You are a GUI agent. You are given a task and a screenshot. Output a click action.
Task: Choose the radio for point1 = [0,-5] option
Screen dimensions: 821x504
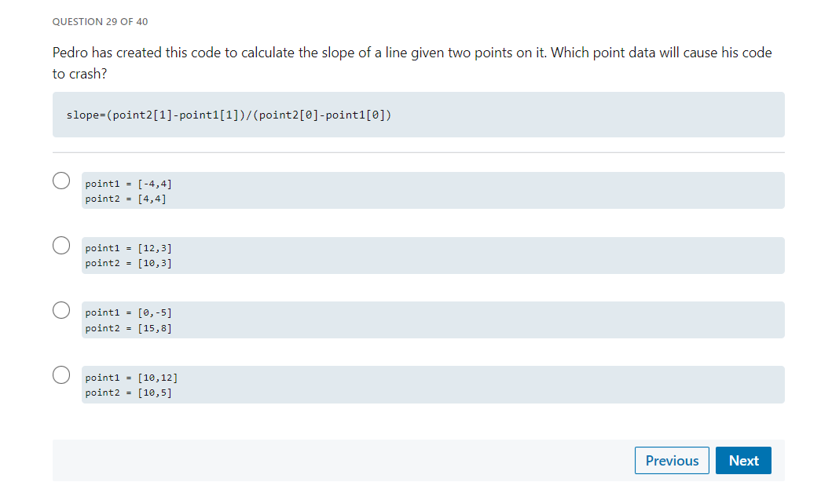(60, 310)
